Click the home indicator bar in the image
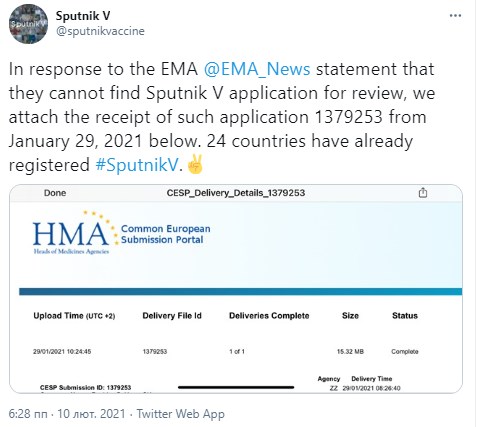This screenshot has width=477, height=427. coord(236,387)
